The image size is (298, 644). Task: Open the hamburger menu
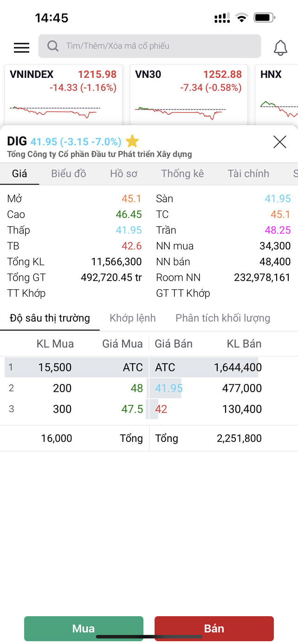pos(21,47)
